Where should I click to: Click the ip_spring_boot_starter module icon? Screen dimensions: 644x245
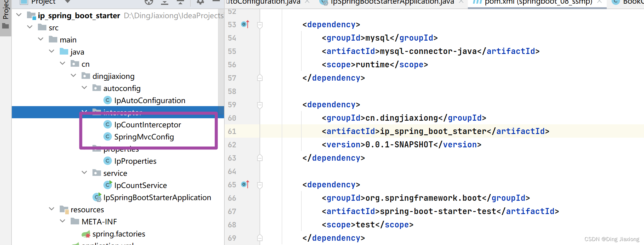[x=32, y=15]
